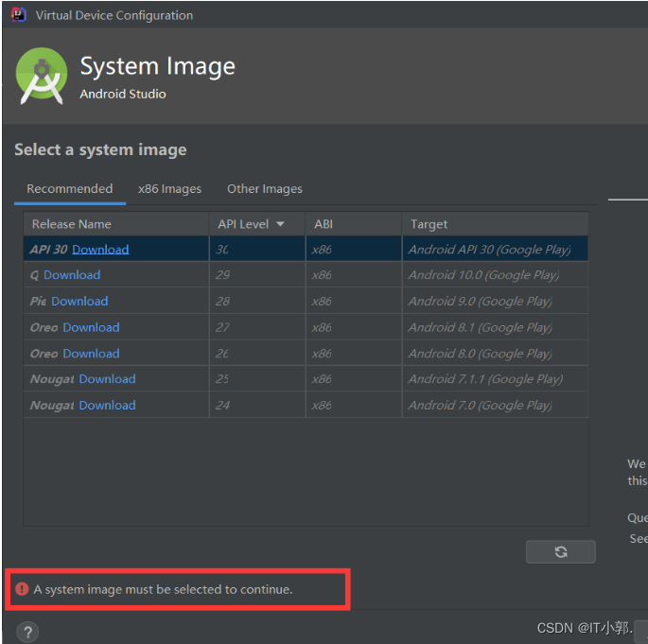Download the API 30 system image
648x644 pixels.
[100, 249]
